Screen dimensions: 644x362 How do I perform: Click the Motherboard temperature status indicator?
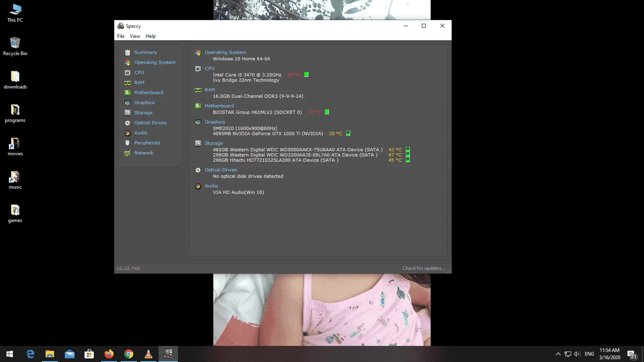click(x=327, y=112)
